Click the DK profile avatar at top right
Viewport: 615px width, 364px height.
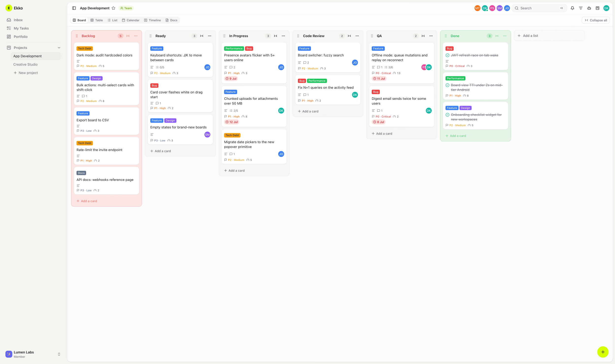pos(606,8)
